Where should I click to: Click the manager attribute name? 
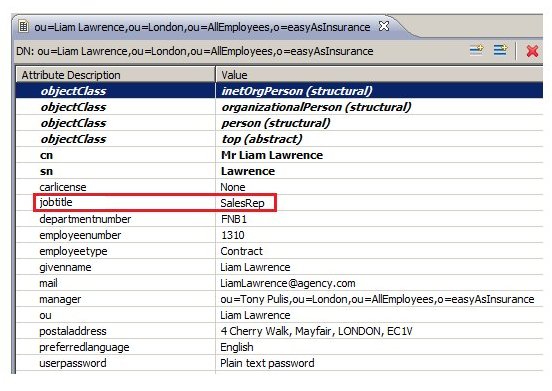click(x=60, y=299)
